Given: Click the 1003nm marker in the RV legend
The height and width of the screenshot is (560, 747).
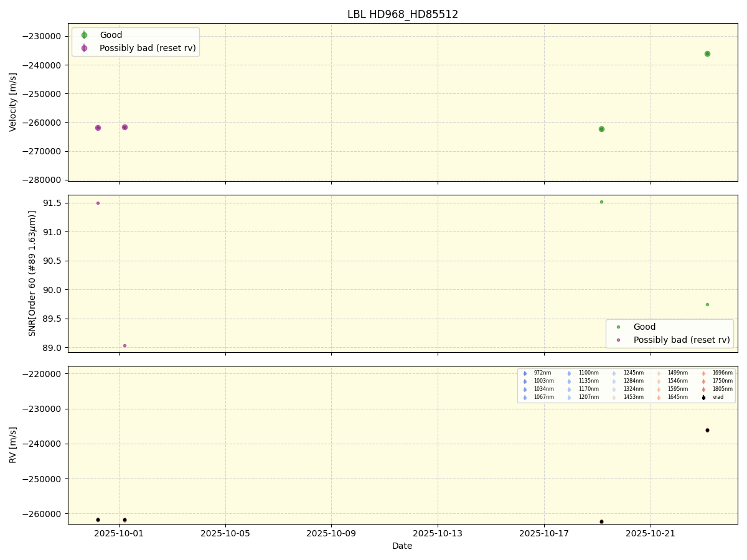Looking at the screenshot, I should coord(525,381).
